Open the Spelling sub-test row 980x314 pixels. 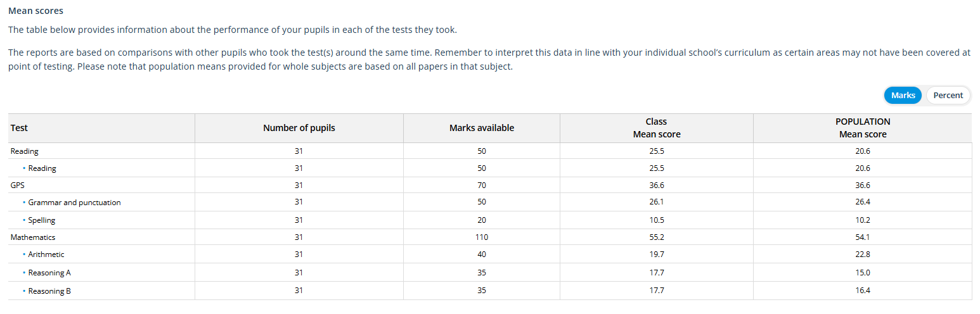[42, 220]
